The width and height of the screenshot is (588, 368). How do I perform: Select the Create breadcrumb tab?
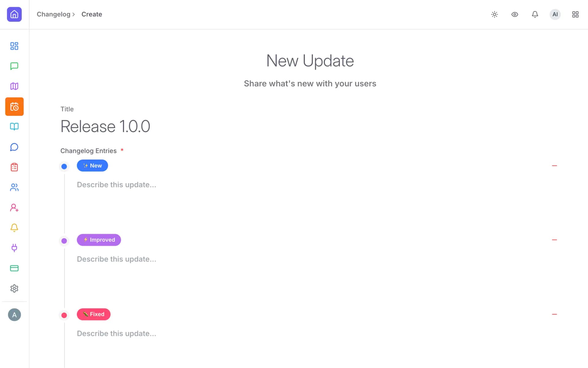(92, 14)
